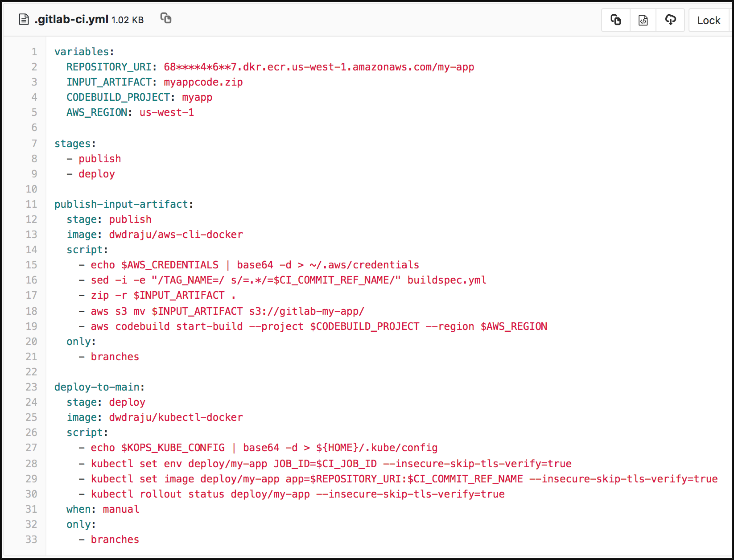Click the 'publish-input-artifact:' job name

coord(124,204)
